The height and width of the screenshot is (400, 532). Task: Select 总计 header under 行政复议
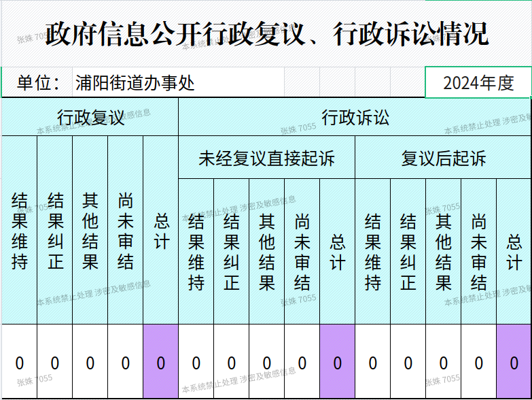click(161, 231)
